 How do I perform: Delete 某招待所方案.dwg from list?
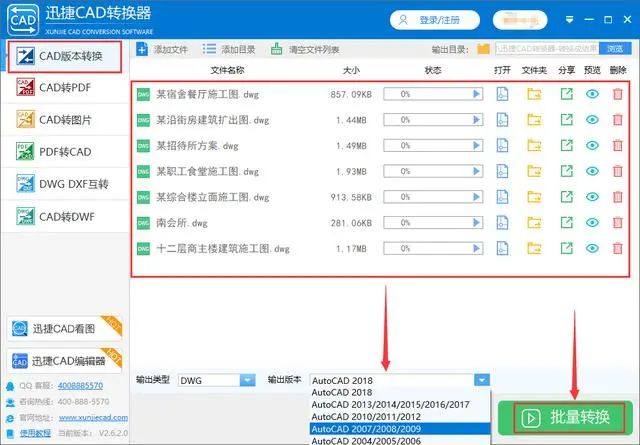[x=618, y=145]
